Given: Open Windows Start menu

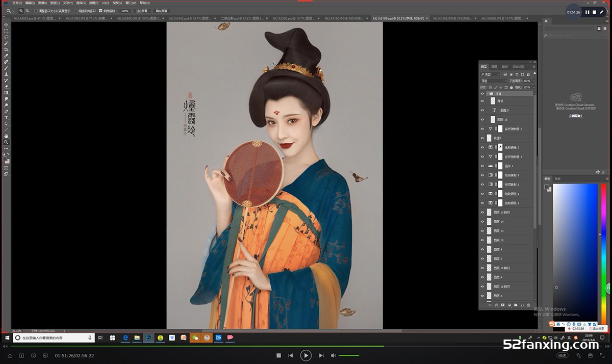Looking at the screenshot, I should (x=7, y=337).
